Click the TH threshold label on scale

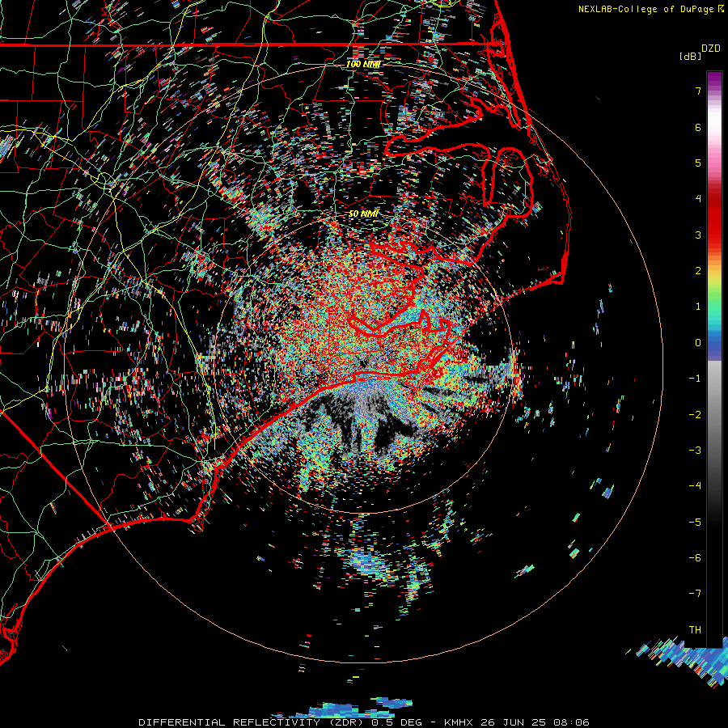(x=695, y=629)
